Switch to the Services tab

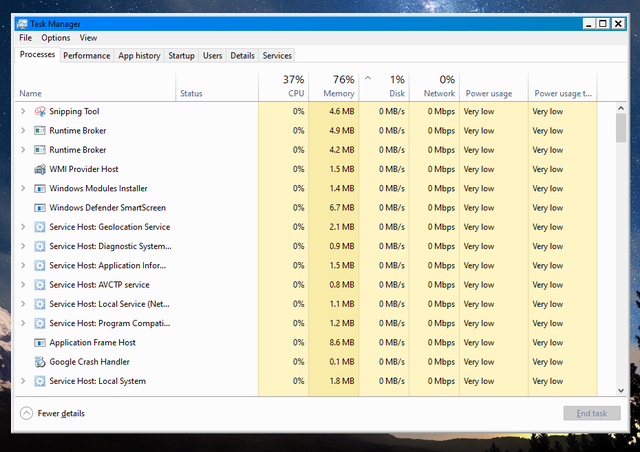tap(277, 56)
